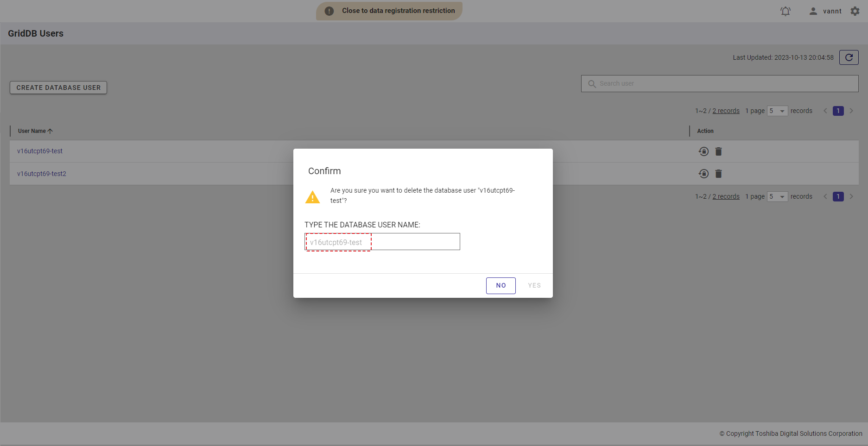This screenshot has width=868, height=446.
Task: Click the top next page chevron
Action: (851, 111)
